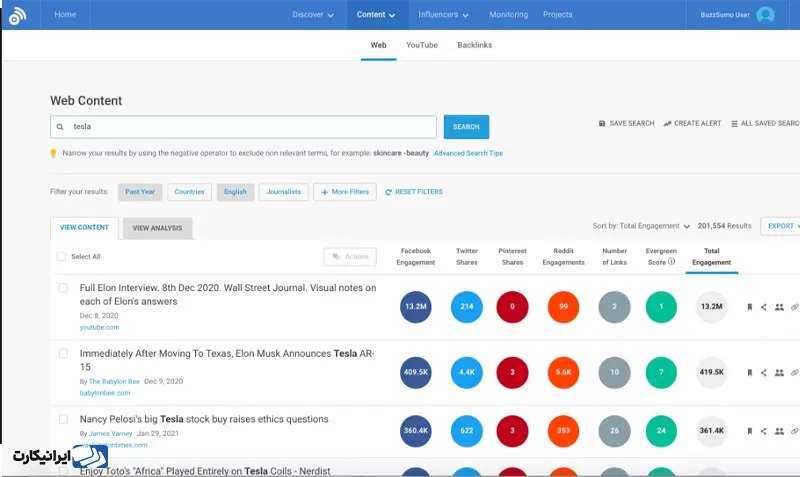Click the blue Search button
The height and width of the screenshot is (477, 800).
click(466, 127)
